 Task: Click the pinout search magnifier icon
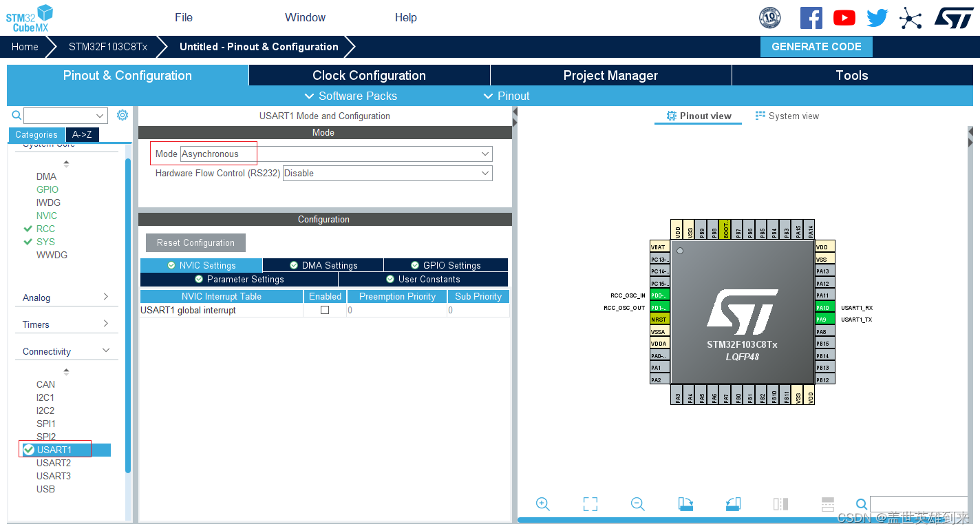[x=862, y=504]
